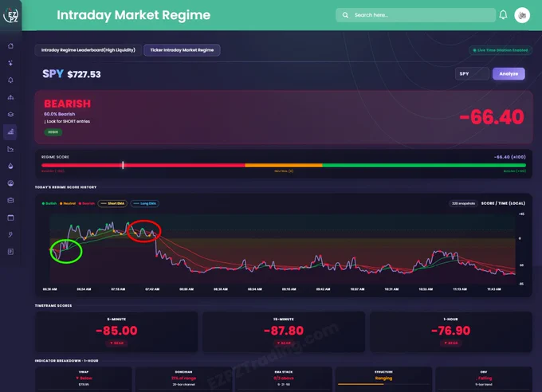Open the stacked layers icon in sidebar
This screenshot has height=392, width=542.
[10, 115]
